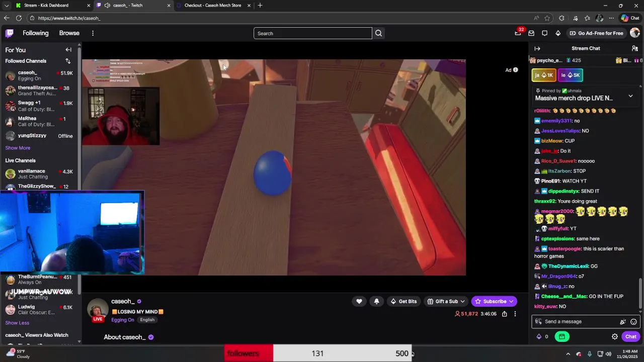Go back in the browser
The height and width of the screenshot is (362, 644).
pyautogui.click(x=7, y=18)
